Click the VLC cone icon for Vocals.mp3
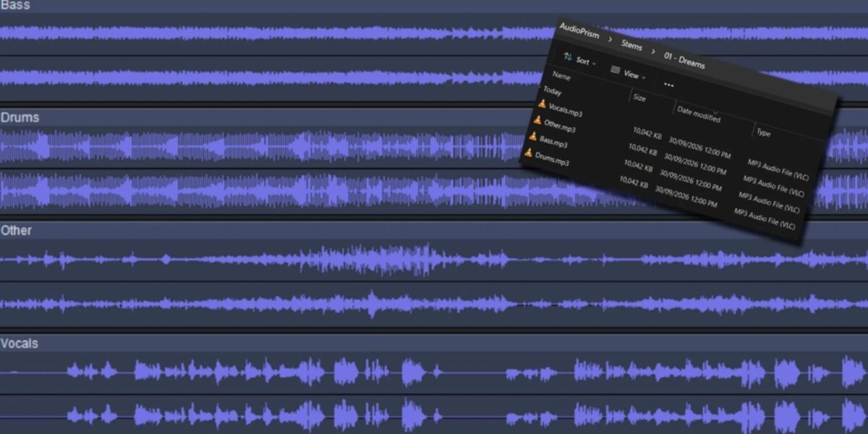The width and height of the screenshot is (868, 434). 540,104
